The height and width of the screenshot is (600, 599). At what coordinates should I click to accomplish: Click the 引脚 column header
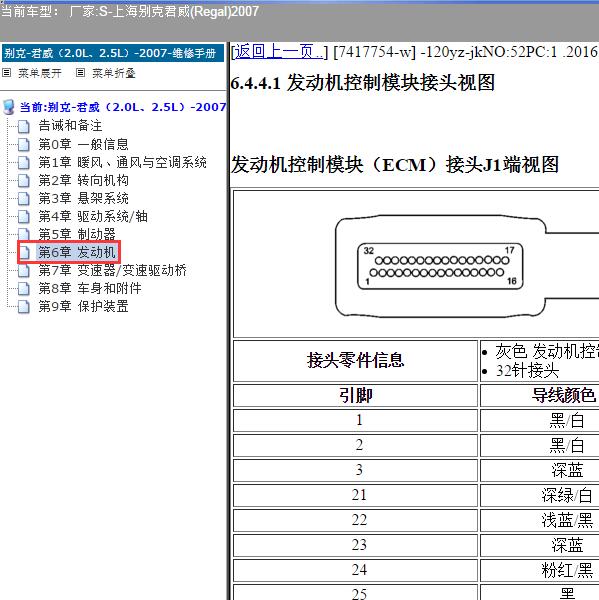[x=356, y=396]
